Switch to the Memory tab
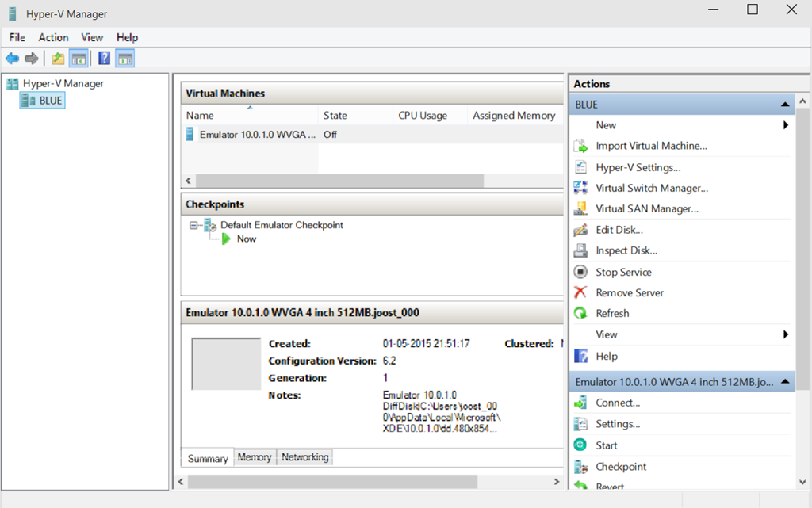 tap(255, 457)
